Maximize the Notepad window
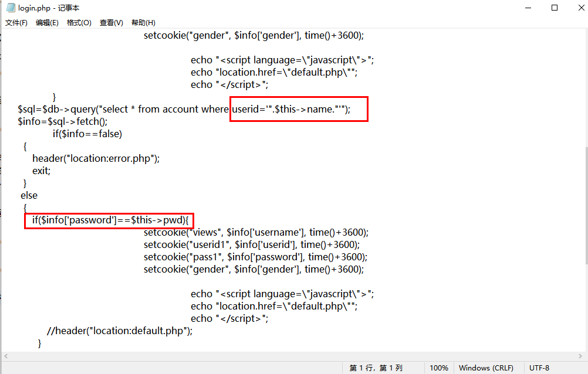The height and width of the screenshot is (374, 588). (555, 8)
